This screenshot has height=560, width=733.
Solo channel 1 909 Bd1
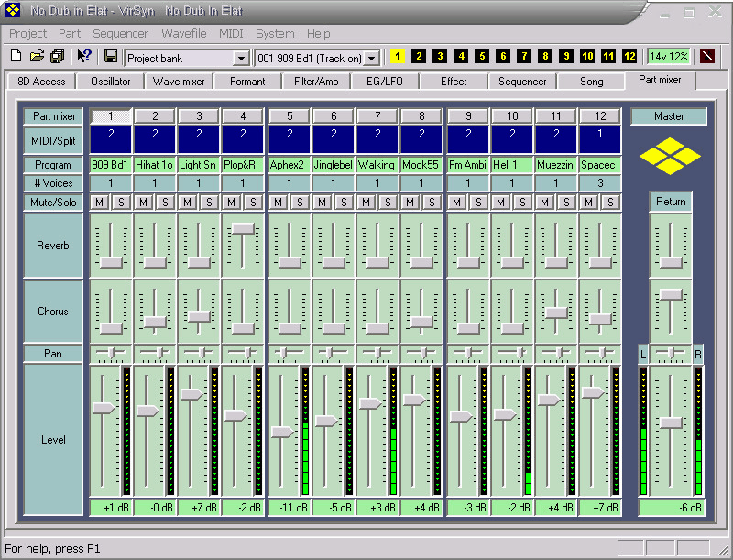pos(121,202)
